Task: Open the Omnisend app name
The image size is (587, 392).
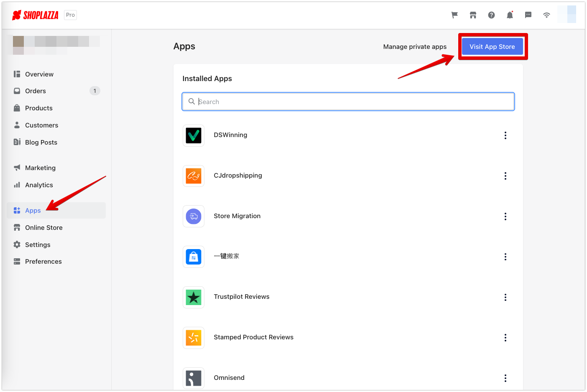Action: coord(229,378)
